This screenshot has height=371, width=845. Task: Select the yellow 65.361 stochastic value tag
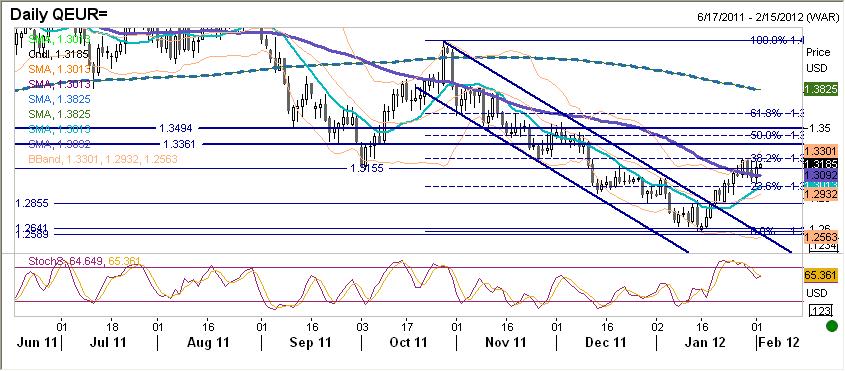click(x=820, y=276)
